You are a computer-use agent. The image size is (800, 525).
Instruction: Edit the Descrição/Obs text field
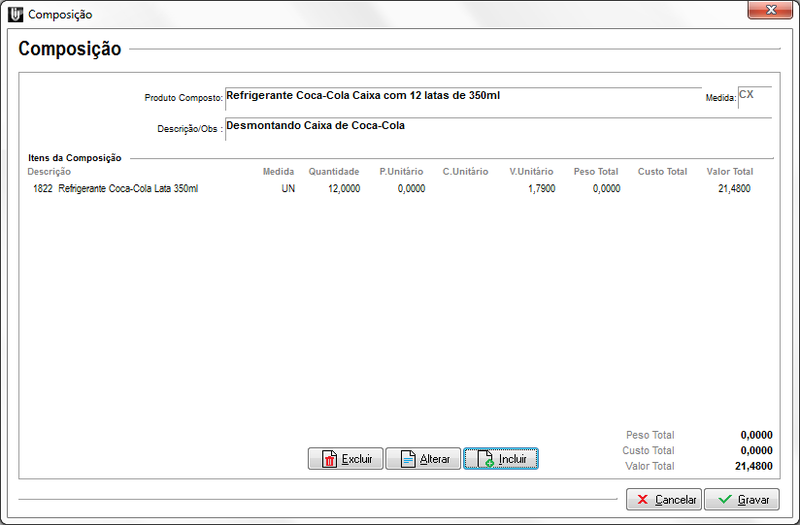tap(497, 128)
